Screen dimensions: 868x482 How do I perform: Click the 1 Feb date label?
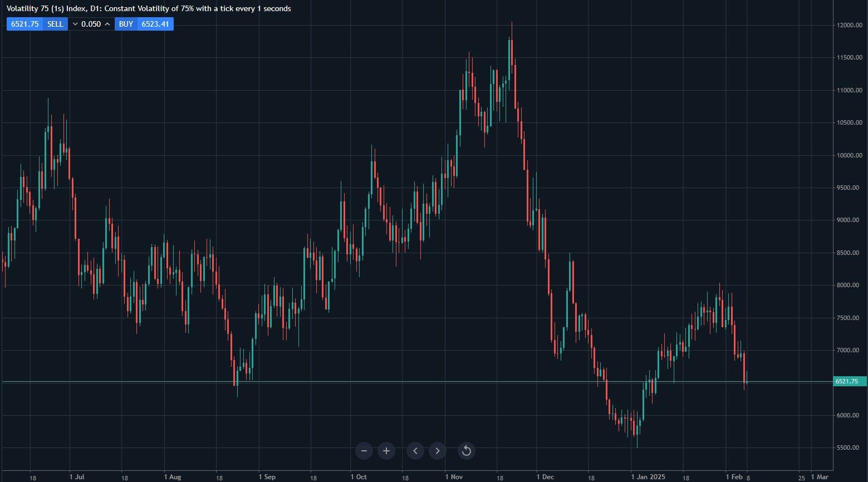coord(734,477)
